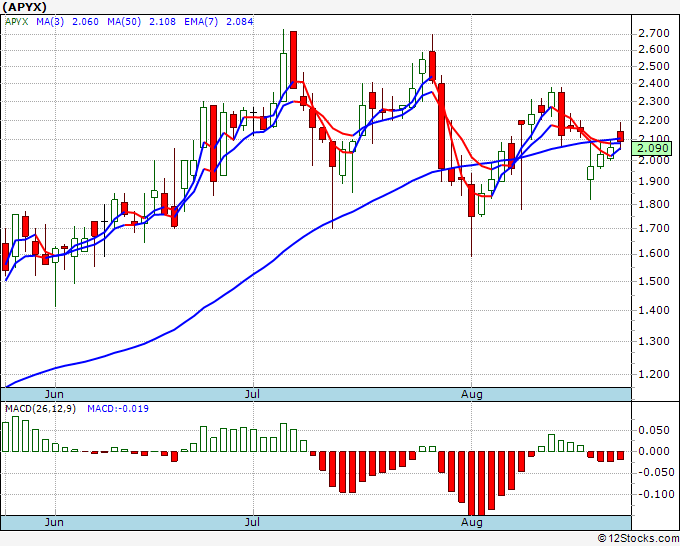This screenshot has width=680, height=546.
Task: Click the 1.700 price axis label
Action: coord(654,228)
